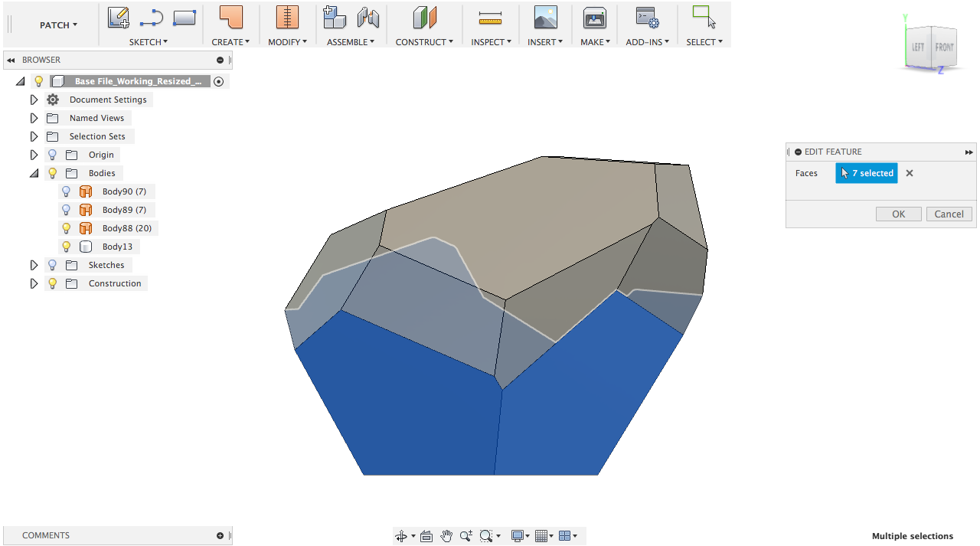The height and width of the screenshot is (546, 980).
Task: Click the Create patch surface icon
Action: coord(230,18)
